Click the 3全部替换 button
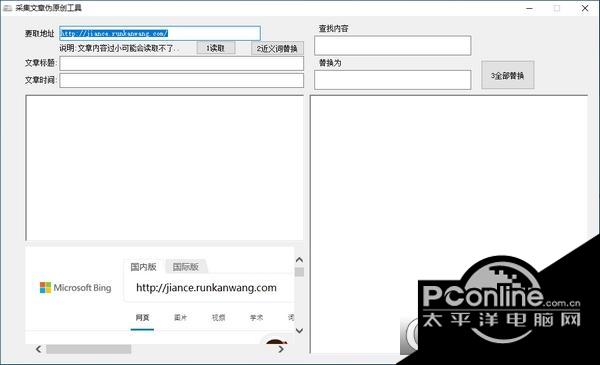Viewport: 600px width, 365px height. (507, 75)
